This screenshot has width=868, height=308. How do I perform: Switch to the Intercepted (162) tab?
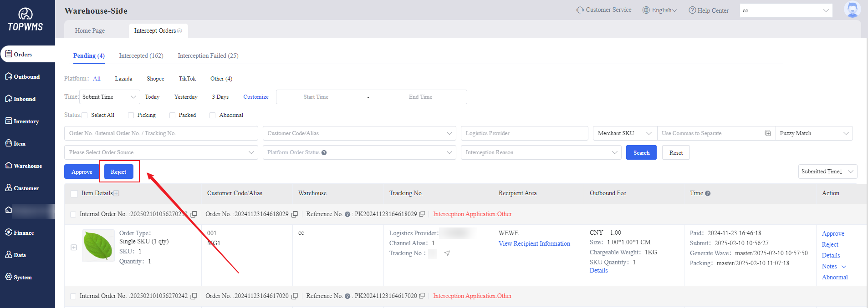(141, 56)
